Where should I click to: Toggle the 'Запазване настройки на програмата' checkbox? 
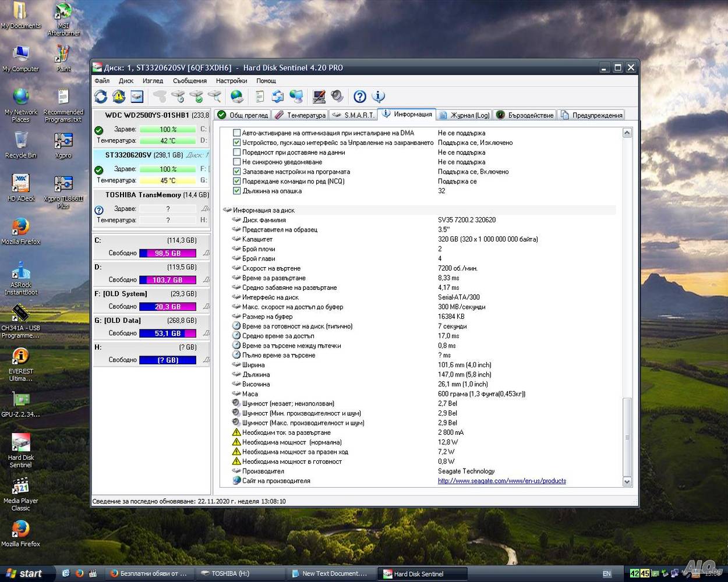click(x=237, y=172)
